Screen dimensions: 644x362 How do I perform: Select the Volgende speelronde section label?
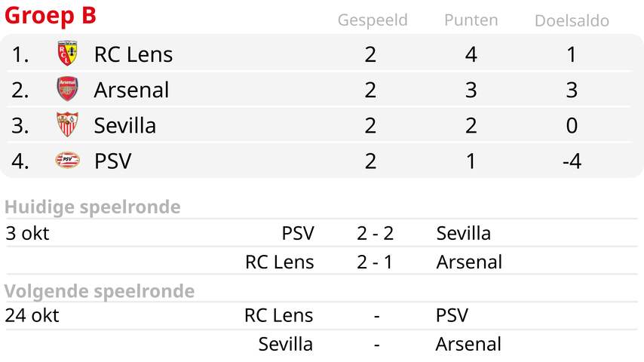(x=100, y=291)
